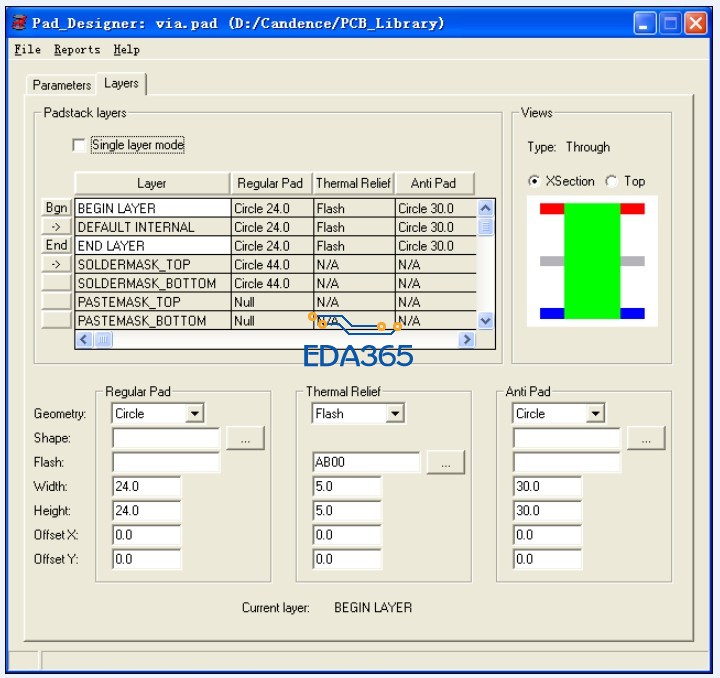Click the arrow button beside SOLDERMASK_TOP
720x678 pixels.
coord(56,264)
